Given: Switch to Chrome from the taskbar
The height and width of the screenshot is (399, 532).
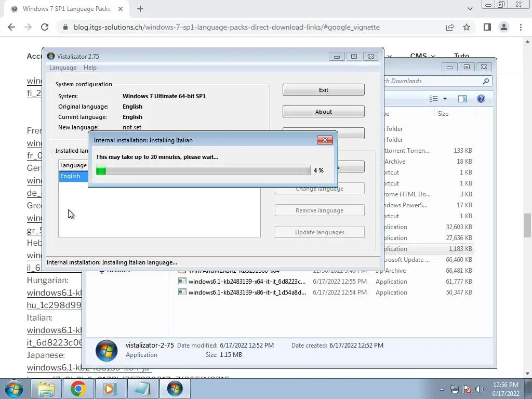Looking at the screenshot, I should pyautogui.click(x=78, y=389).
